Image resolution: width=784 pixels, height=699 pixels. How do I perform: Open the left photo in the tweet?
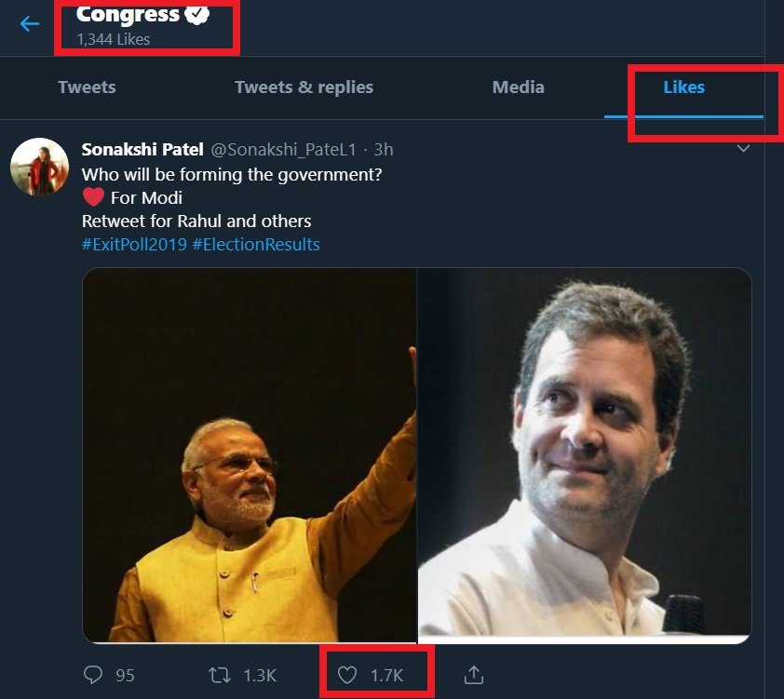coord(250,455)
